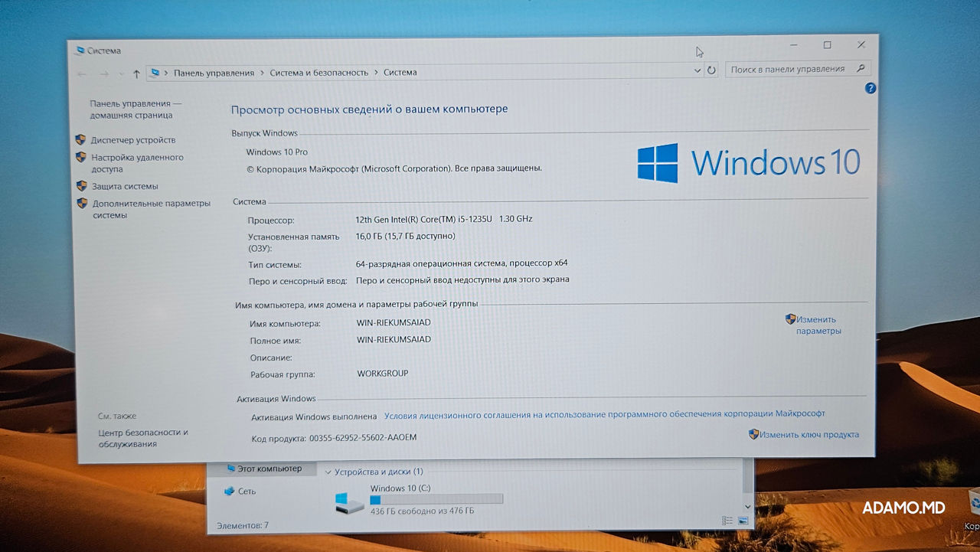Open Система и безопасность breadcrumb
This screenshot has height=552, width=980.
[318, 73]
